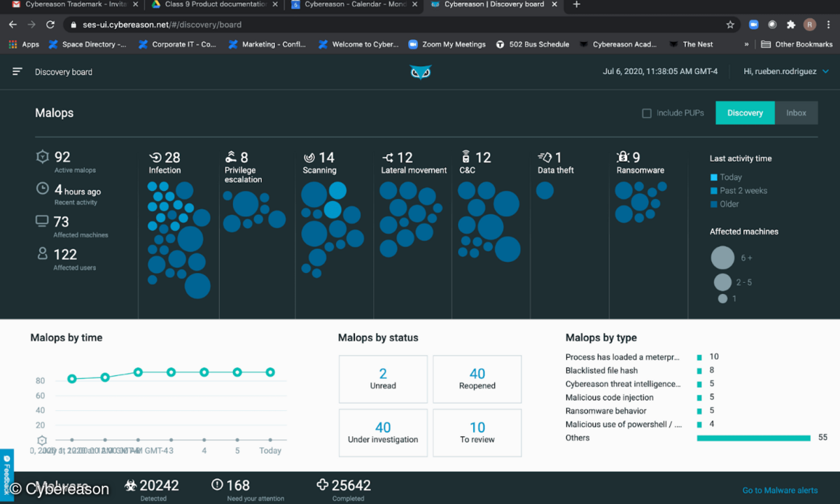Click the Affected machines monitor icon
The width and height of the screenshot is (840, 504).
[x=42, y=221]
